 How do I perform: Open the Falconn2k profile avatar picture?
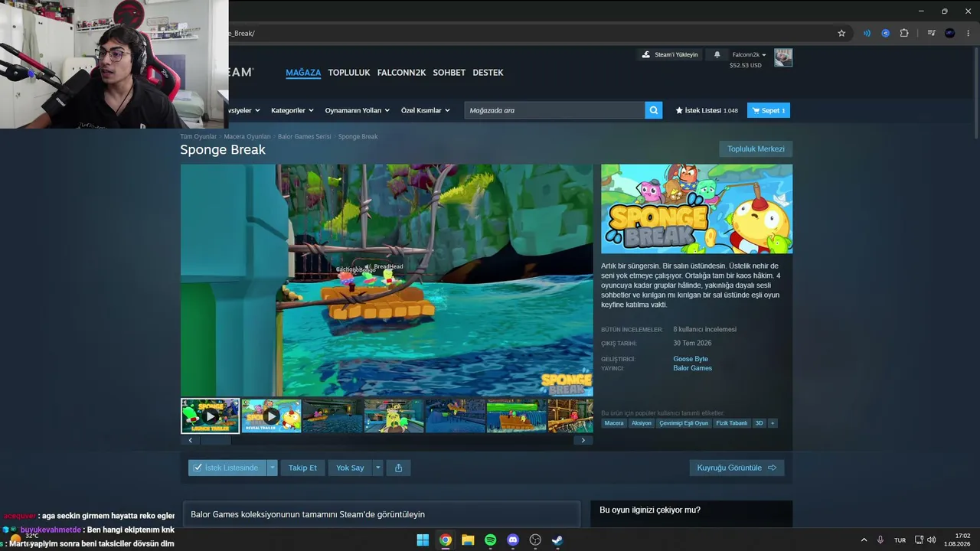tap(783, 57)
